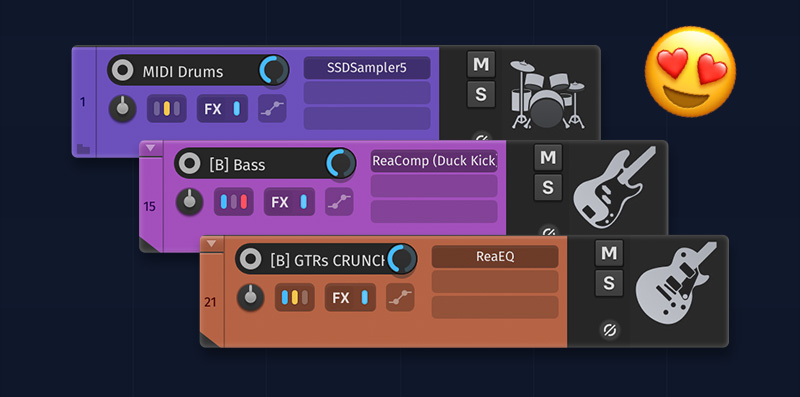This screenshot has width=800, height=397.
Task: Toggle FX bypass on GTRs CRUNCH
Action: [364, 298]
